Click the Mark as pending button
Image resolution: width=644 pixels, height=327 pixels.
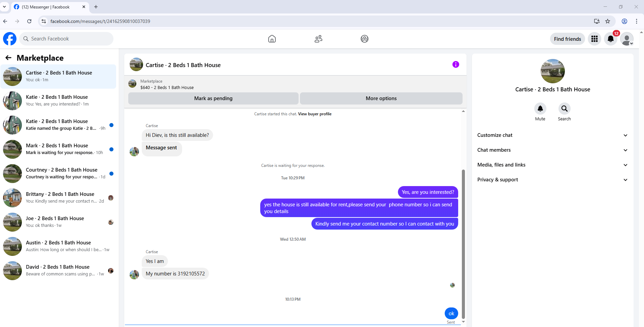click(213, 98)
